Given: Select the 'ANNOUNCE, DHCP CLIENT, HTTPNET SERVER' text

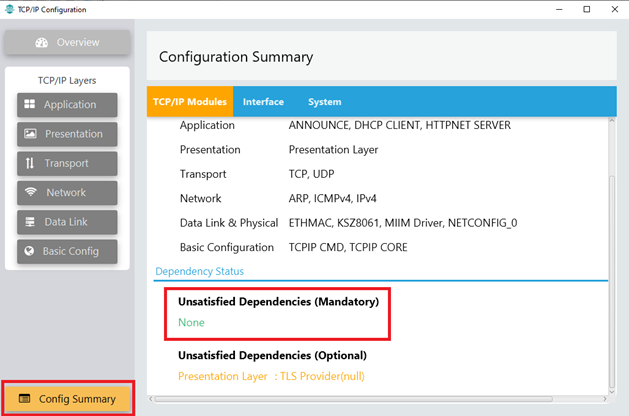Looking at the screenshot, I should tap(400, 125).
